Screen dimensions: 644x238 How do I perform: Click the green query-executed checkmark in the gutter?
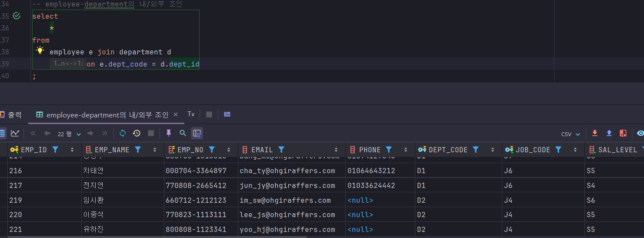pyautogui.click(x=17, y=16)
